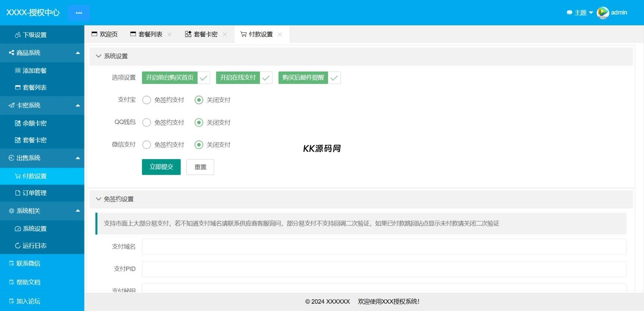Select 免签约支付 for 微信支付
Image resolution: width=644 pixels, height=311 pixels.
147,145
